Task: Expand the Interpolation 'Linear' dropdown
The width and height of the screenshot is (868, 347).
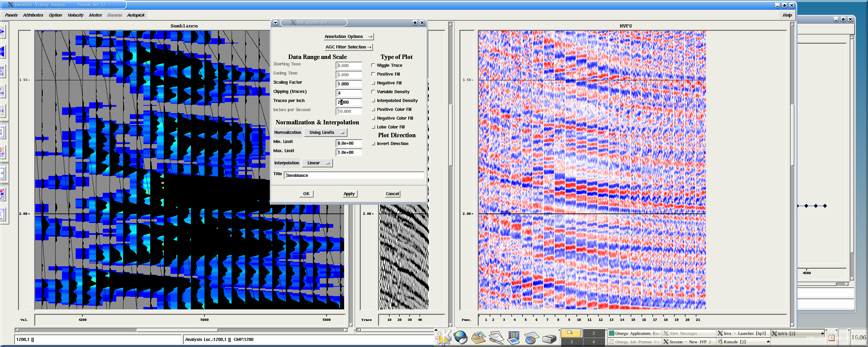Action: coord(317,163)
